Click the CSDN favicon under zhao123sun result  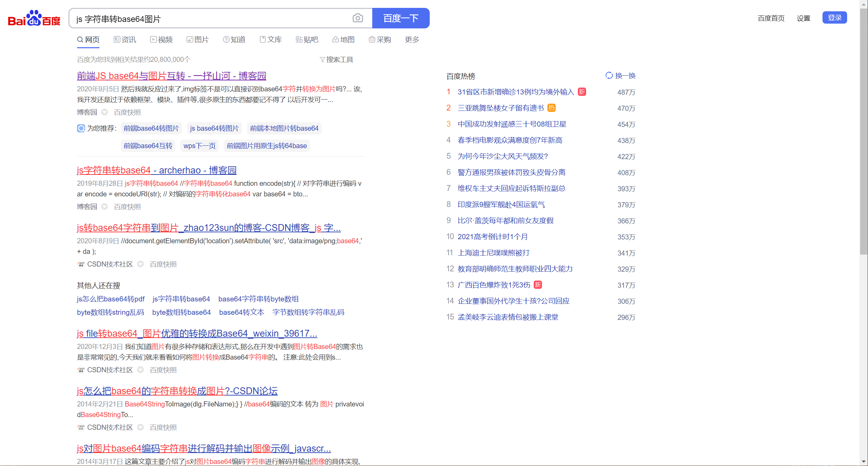(x=81, y=264)
